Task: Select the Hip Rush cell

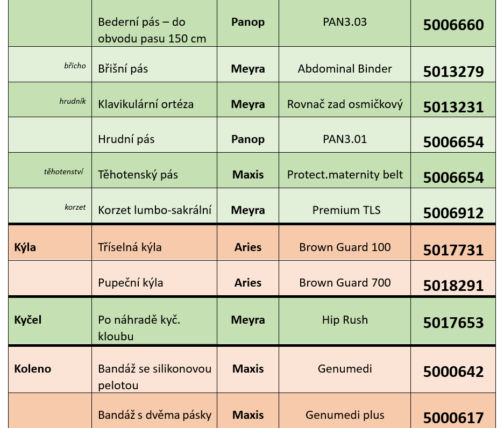Action: click(345, 321)
